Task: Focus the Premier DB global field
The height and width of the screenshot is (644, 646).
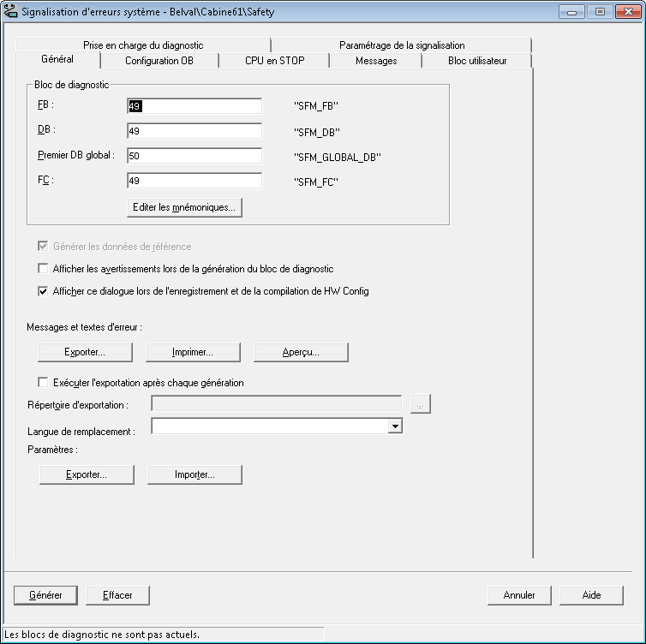Action: point(194,156)
